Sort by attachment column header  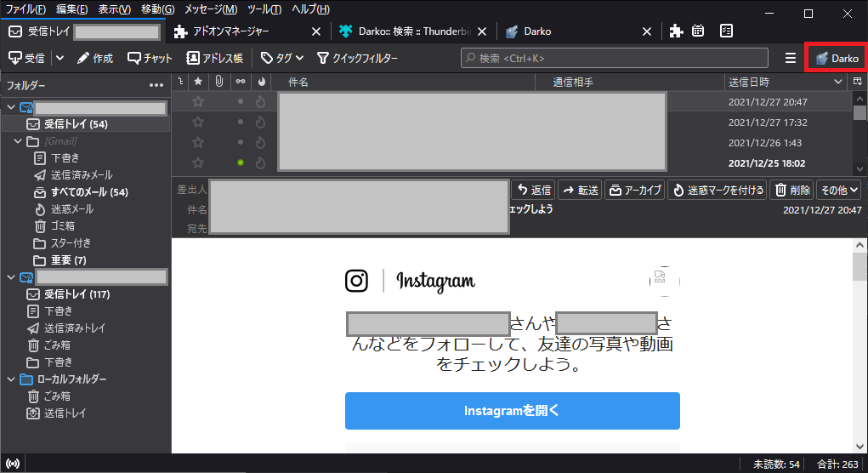[219, 82]
